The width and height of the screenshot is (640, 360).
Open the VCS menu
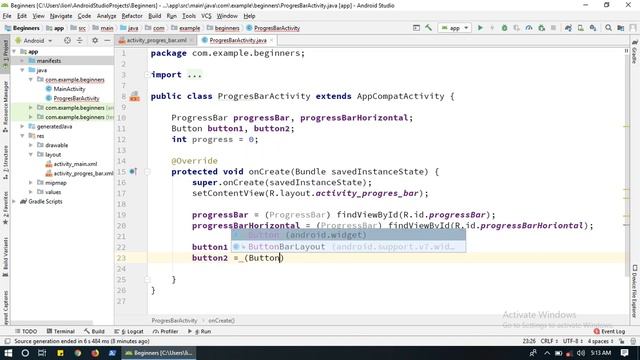pos(206,16)
